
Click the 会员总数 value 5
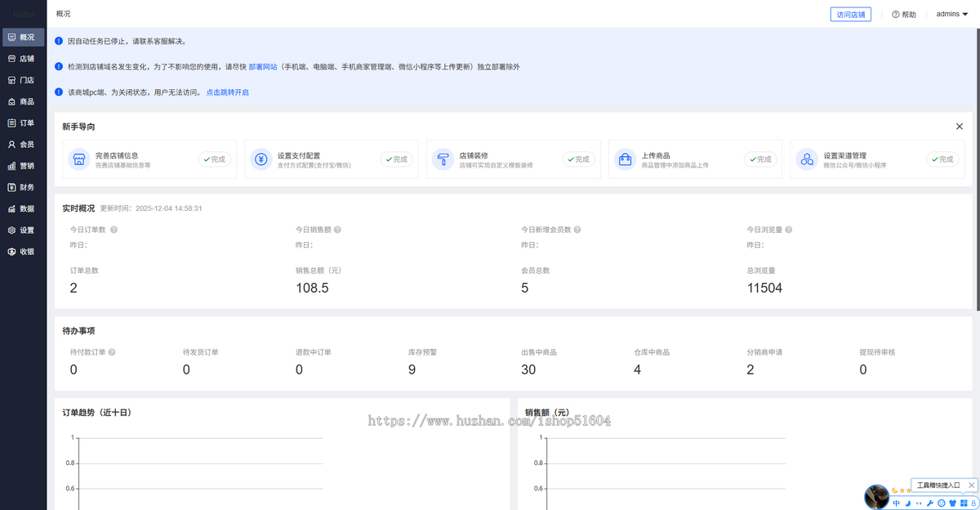point(524,288)
